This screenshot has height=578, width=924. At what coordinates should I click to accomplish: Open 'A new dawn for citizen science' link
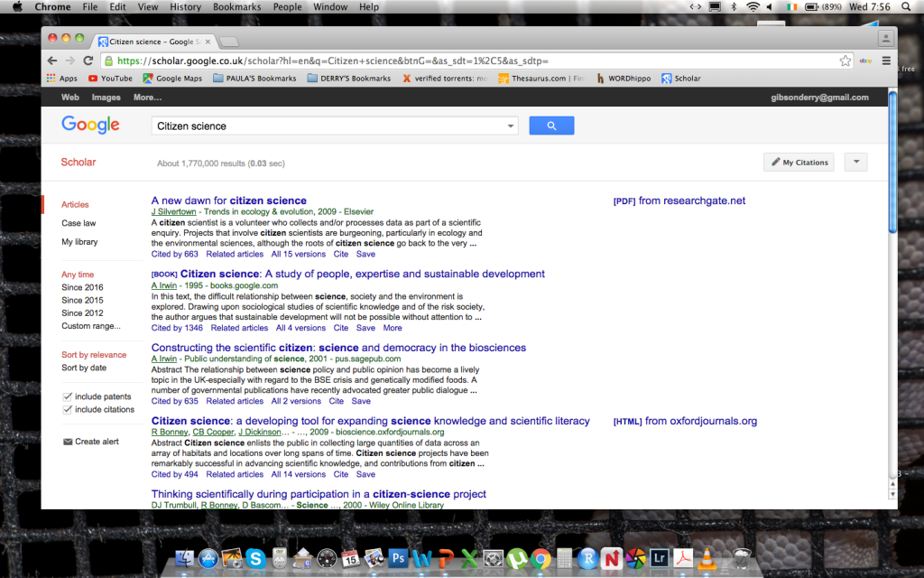[x=228, y=200]
